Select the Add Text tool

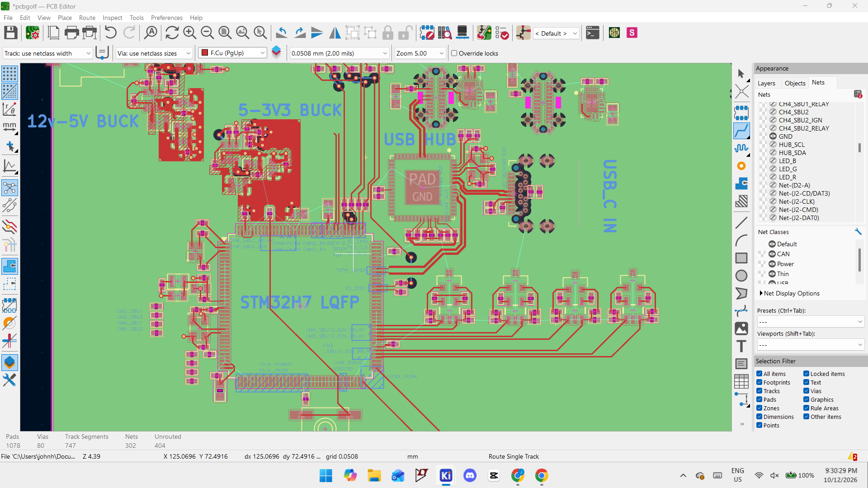tap(741, 347)
